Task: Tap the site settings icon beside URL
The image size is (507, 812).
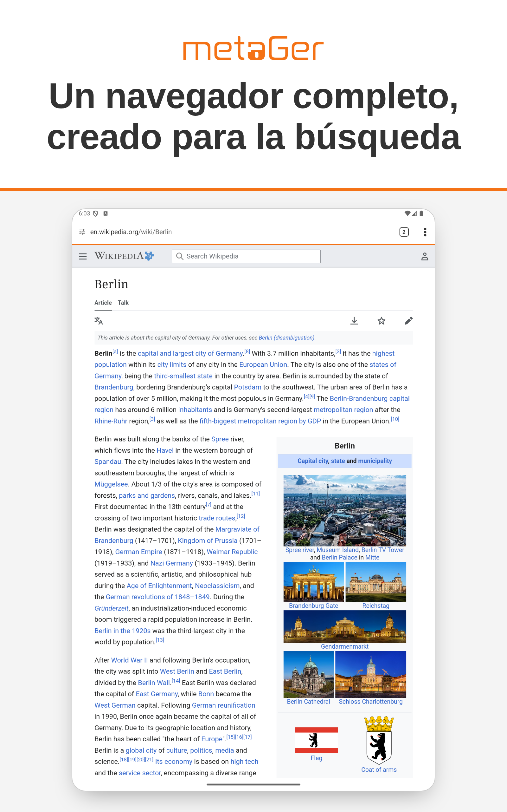Action: (82, 232)
